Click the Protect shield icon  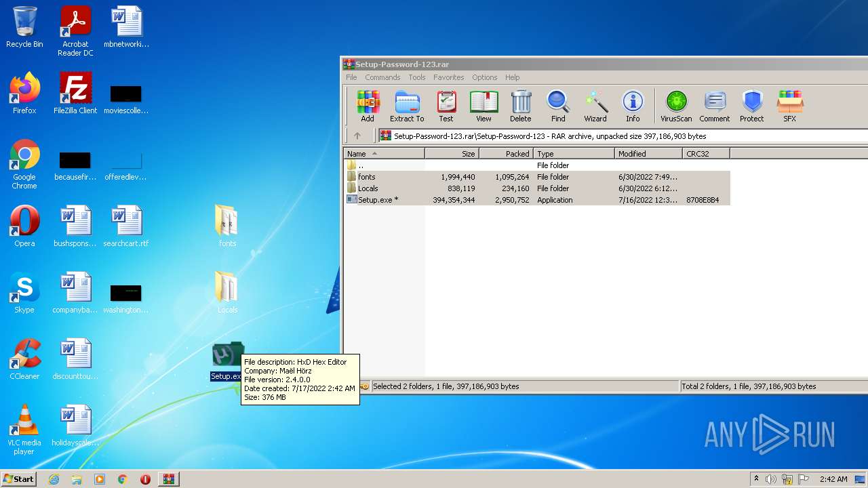pyautogui.click(x=751, y=106)
